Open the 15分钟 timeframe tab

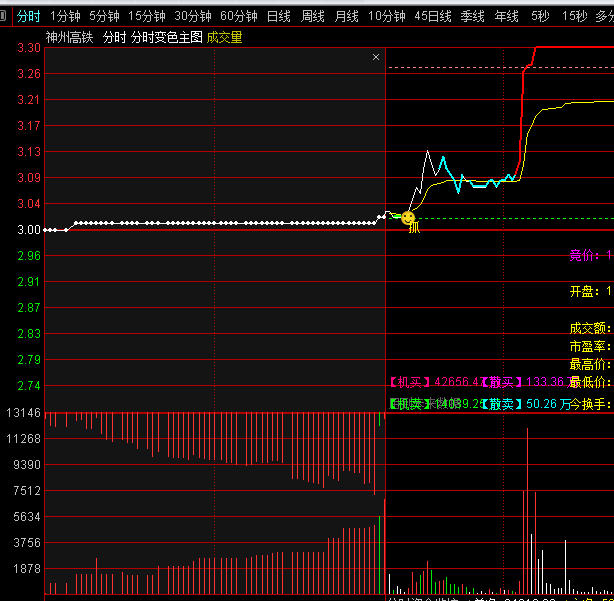[147, 16]
